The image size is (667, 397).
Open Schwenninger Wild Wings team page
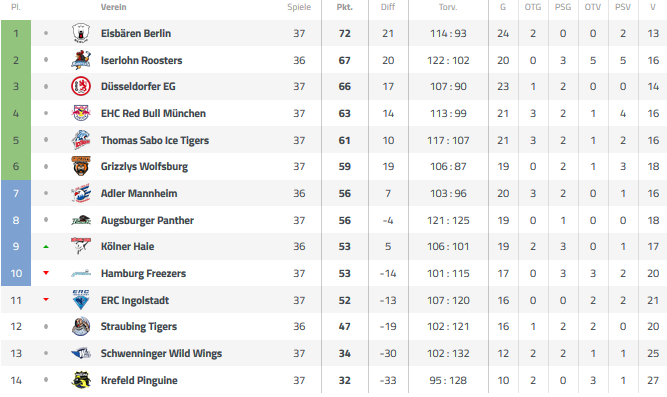point(161,354)
